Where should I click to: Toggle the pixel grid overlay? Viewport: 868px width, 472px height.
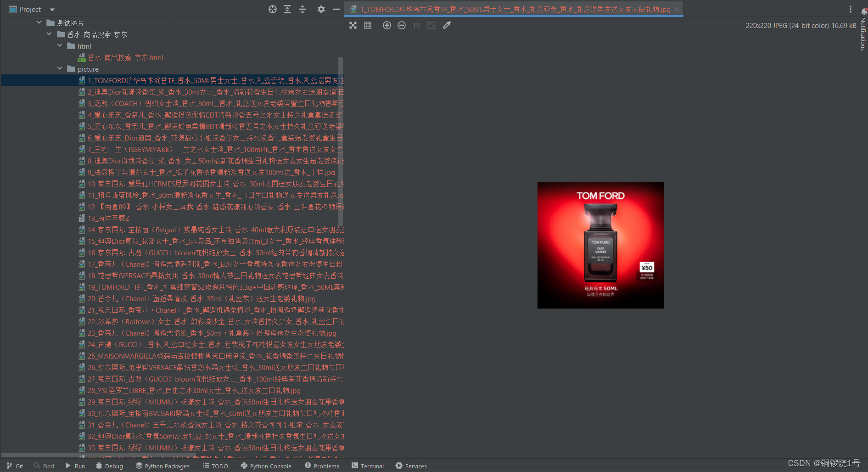367,25
